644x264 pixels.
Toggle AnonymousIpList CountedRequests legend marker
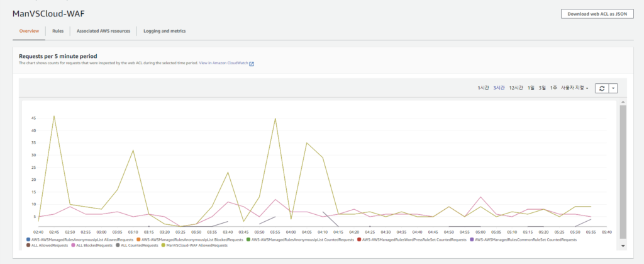pyautogui.click(x=249, y=240)
